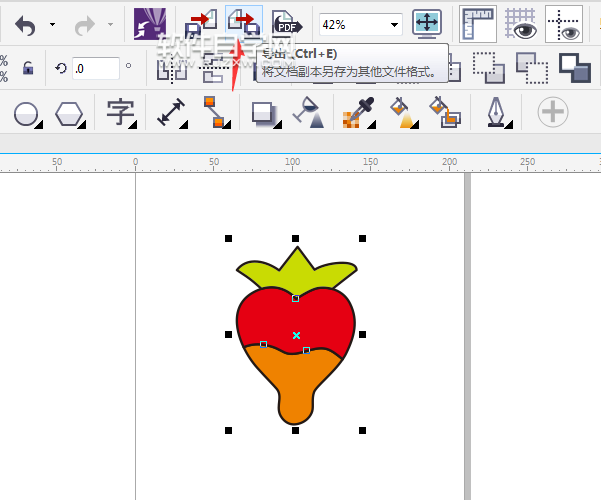Select the Interactive Fill tool

[x=402, y=112]
